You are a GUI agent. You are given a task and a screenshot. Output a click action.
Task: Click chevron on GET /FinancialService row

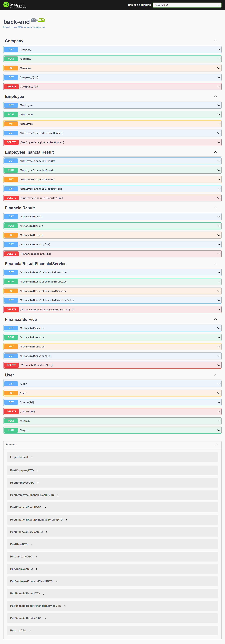(219, 328)
